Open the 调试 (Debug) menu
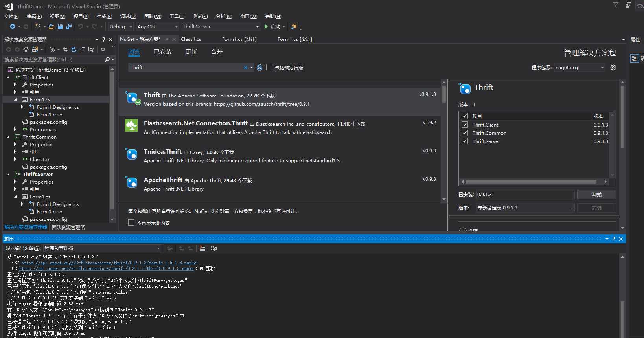Image resolution: width=644 pixels, height=338 pixels. (128, 16)
